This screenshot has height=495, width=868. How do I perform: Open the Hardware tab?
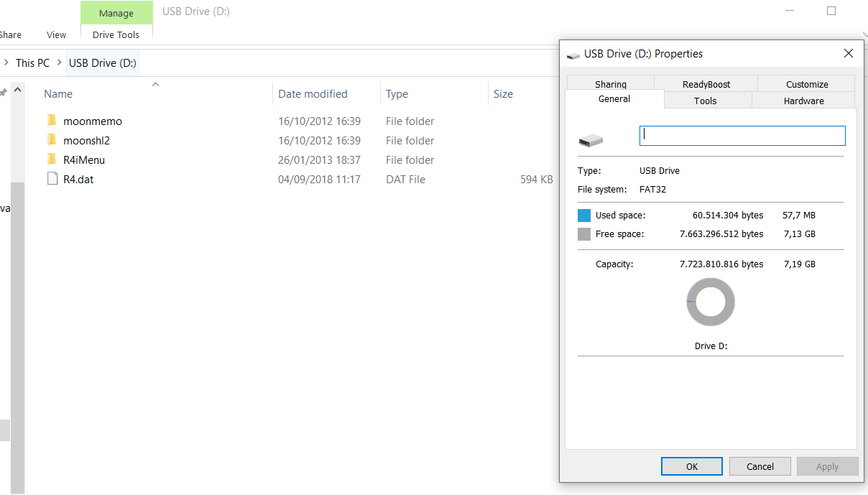803,101
